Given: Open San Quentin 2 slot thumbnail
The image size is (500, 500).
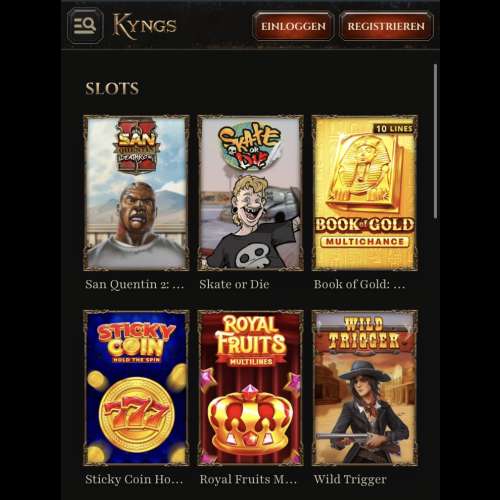Looking at the screenshot, I should click(136, 193).
